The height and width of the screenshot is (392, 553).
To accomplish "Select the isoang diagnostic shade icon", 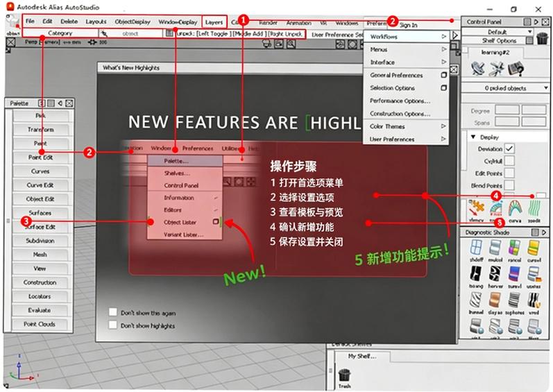I will coord(476,274).
